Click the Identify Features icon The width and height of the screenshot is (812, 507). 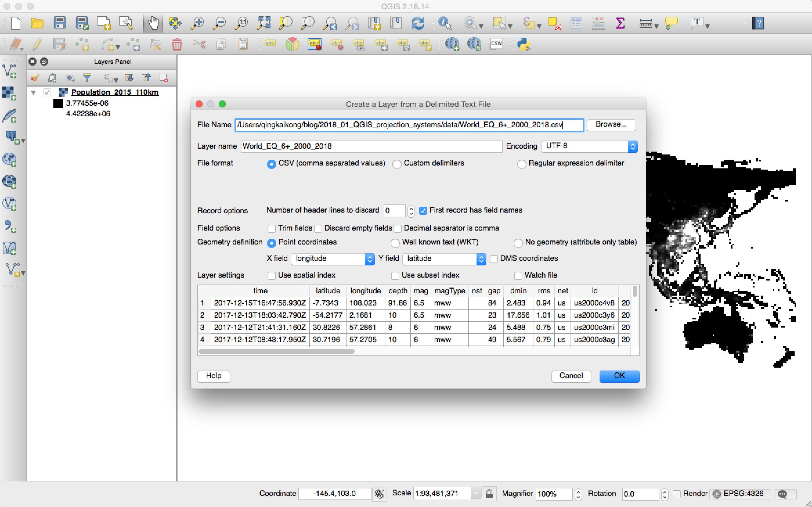444,23
